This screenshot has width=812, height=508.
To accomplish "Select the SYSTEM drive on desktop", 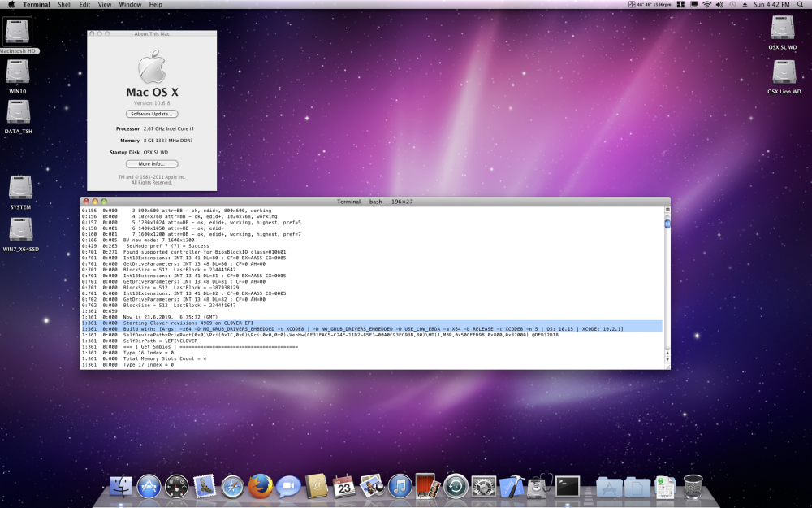I will (x=20, y=192).
